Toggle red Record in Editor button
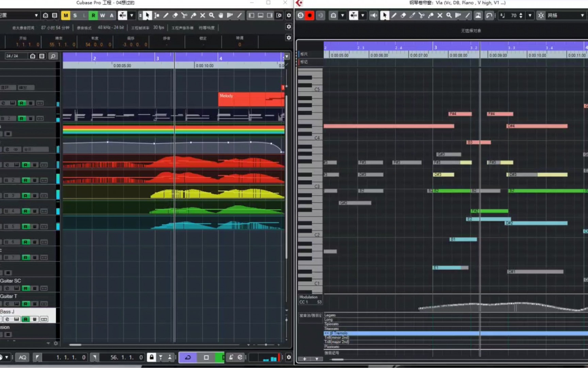588x368 pixels. pos(310,15)
